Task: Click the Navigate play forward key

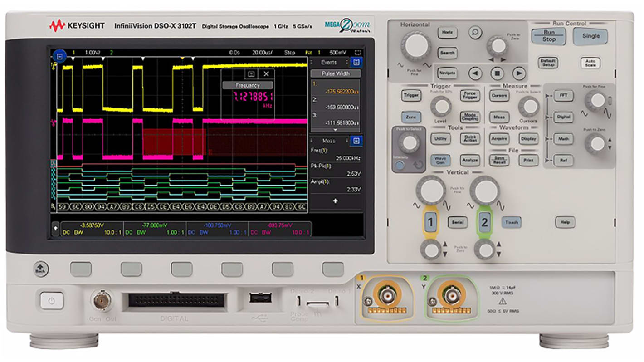Action: point(519,73)
